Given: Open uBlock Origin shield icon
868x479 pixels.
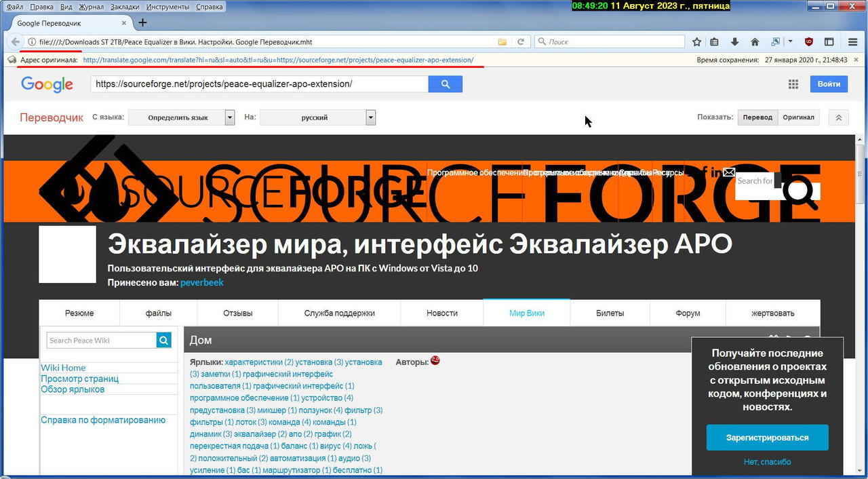Looking at the screenshot, I should [809, 42].
